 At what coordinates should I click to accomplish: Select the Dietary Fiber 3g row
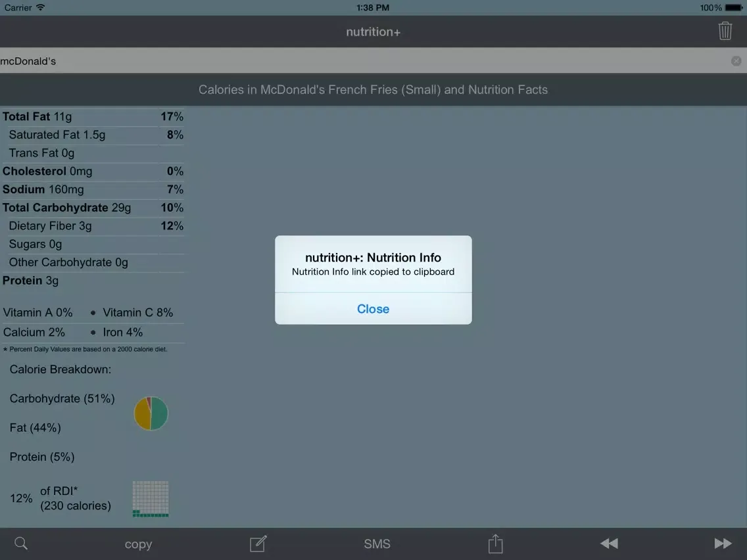[93, 226]
